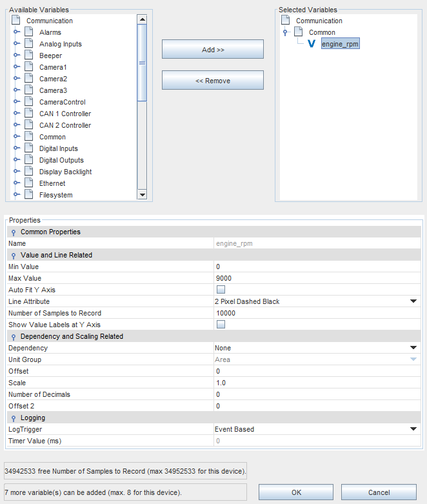Click the Digital Outputs folder icon
The image size is (427, 504).
tap(29, 159)
